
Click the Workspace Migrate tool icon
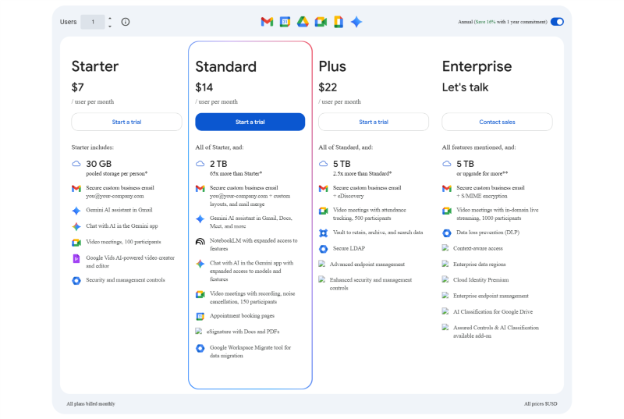pos(200,348)
